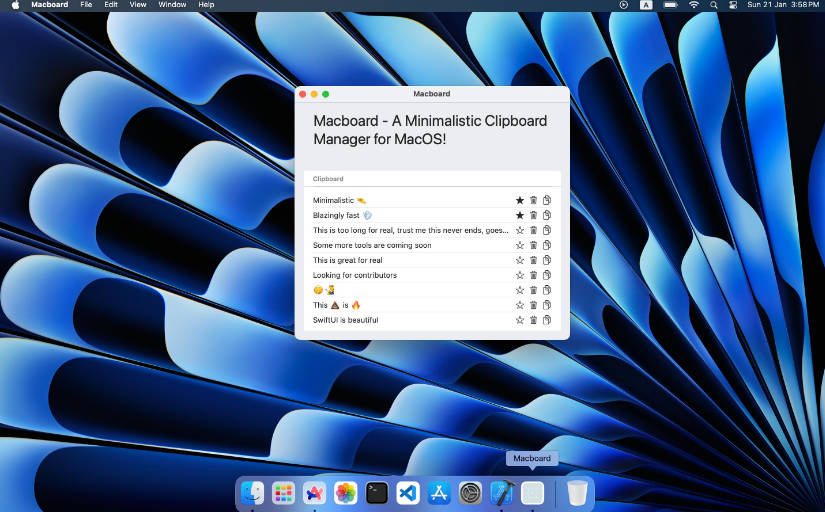Select the "Looking for contributors" text

pyautogui.click(x=355, y=275)
